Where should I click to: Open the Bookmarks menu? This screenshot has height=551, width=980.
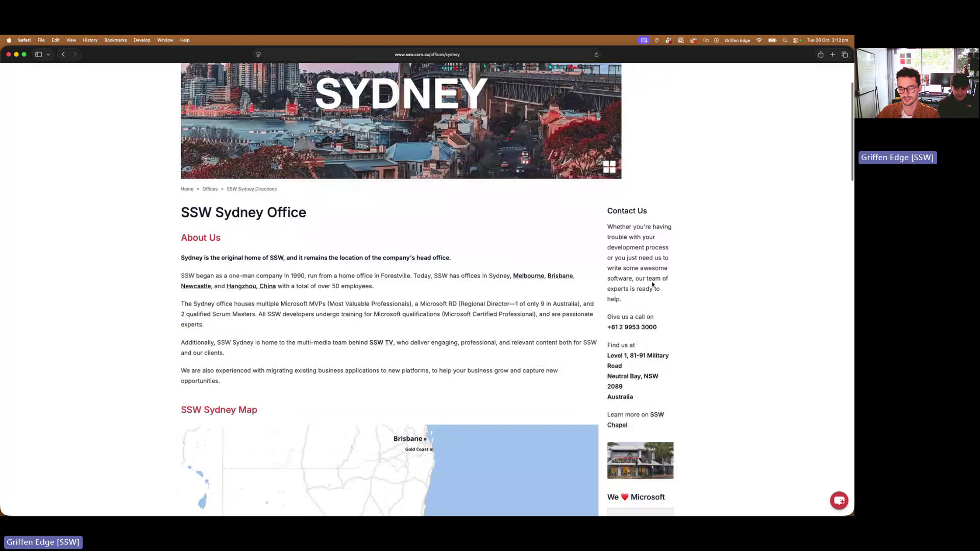tap(115, 40)
